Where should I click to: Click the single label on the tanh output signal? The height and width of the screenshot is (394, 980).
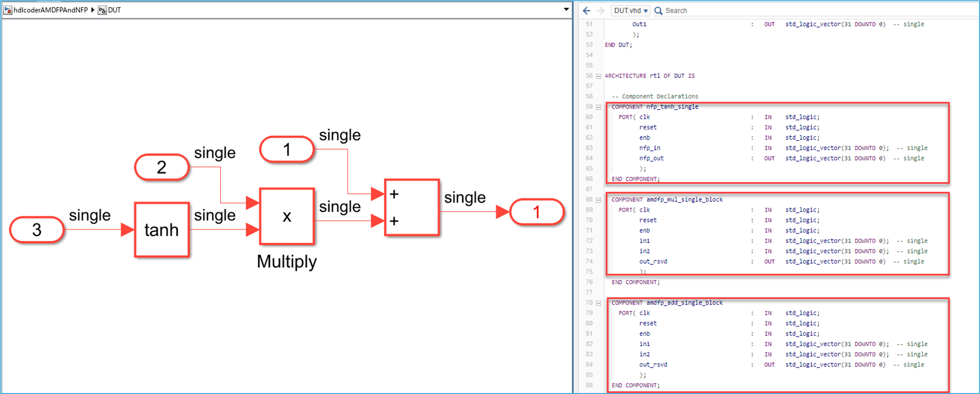(215, 215)
